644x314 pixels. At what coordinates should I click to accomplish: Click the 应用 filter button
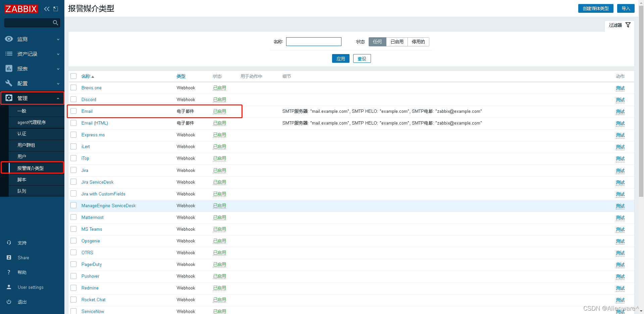341,58
